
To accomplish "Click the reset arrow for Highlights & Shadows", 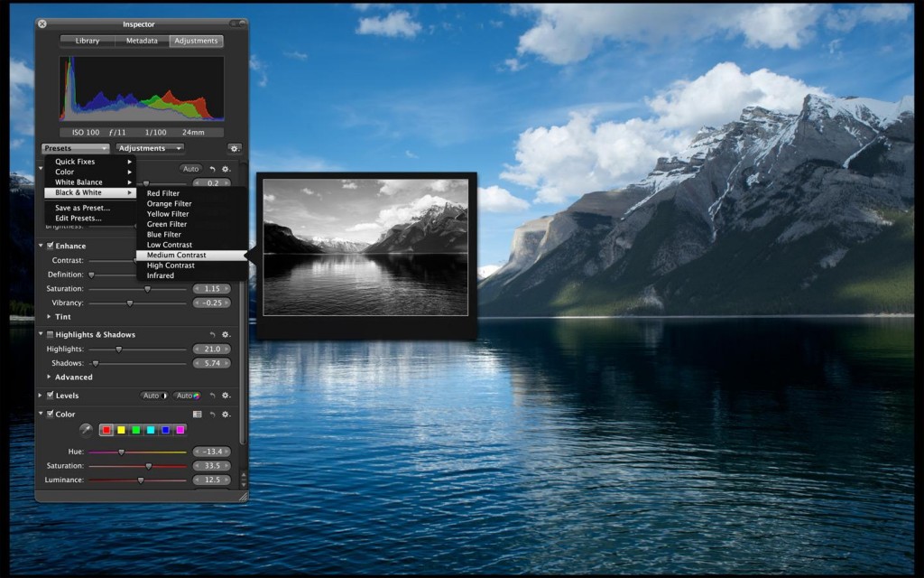I will coord(213,334).
